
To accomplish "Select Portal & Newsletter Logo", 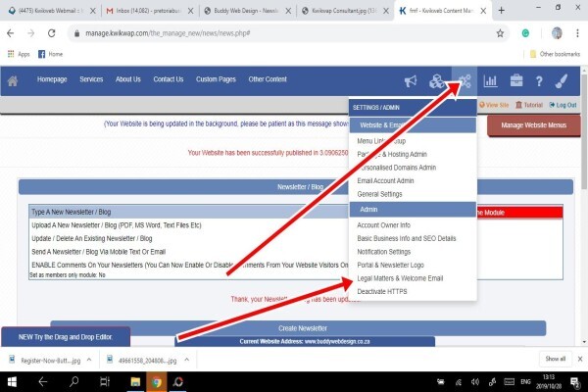I will pyautogui.click(x=390, y=266).
